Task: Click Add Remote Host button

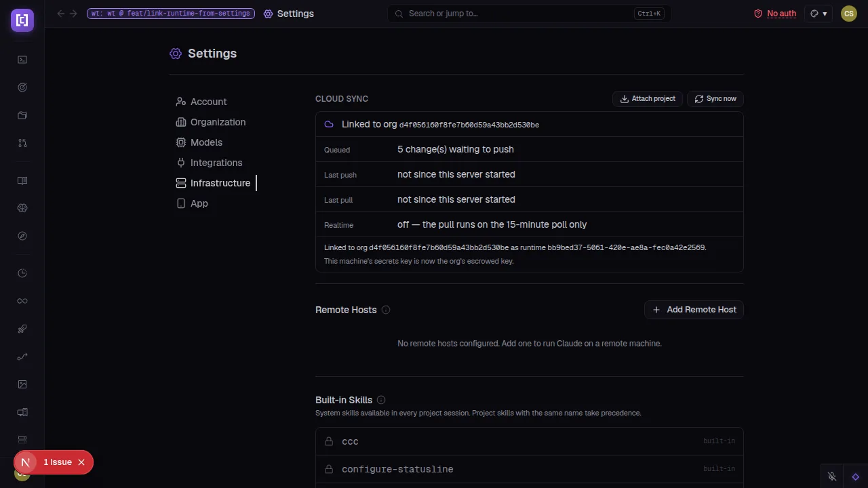Action: pos(694,310)
